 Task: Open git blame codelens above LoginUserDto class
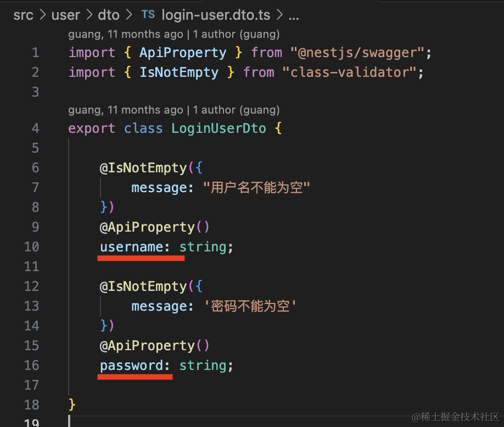(173, 110)
